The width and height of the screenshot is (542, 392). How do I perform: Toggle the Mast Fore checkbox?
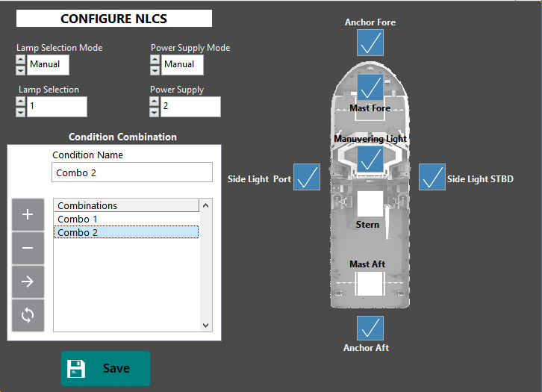[370, 87]
